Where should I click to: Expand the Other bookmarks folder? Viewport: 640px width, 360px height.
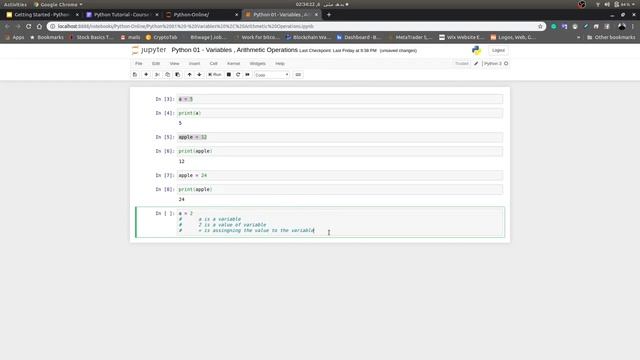(611, 37)
